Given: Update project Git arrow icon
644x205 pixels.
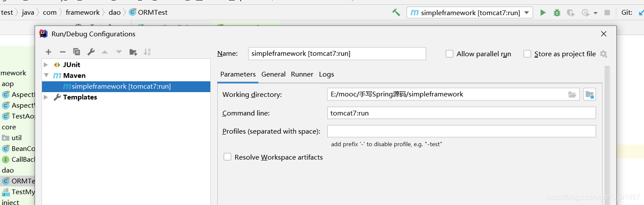Looking at the screenshot, I should pos(641,13).
